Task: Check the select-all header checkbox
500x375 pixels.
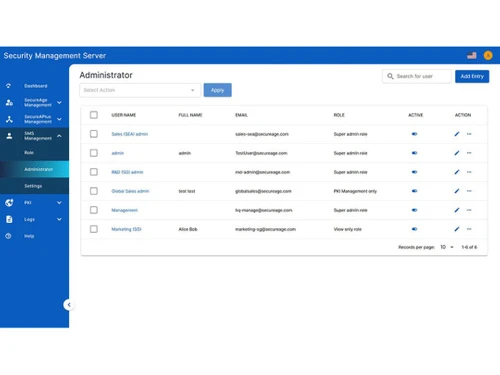Action: click(94, 115)
